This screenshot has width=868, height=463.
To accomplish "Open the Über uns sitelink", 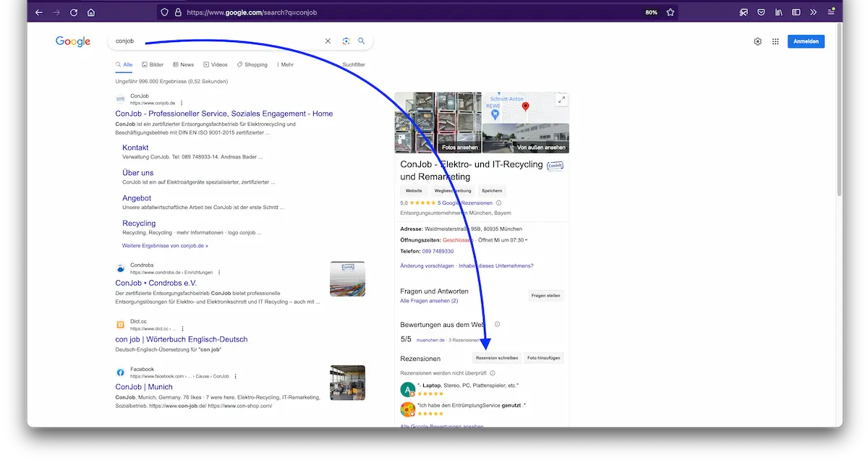I will [x=138, y=173].
